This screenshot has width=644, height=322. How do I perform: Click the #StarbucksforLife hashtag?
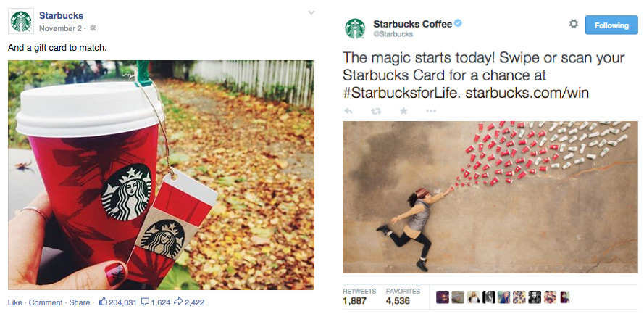coord(401,93)
